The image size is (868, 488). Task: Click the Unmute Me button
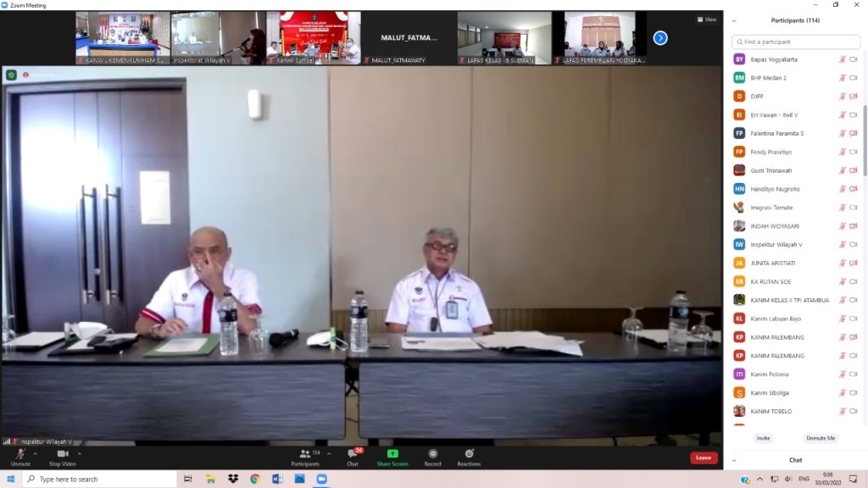[820, 438]
